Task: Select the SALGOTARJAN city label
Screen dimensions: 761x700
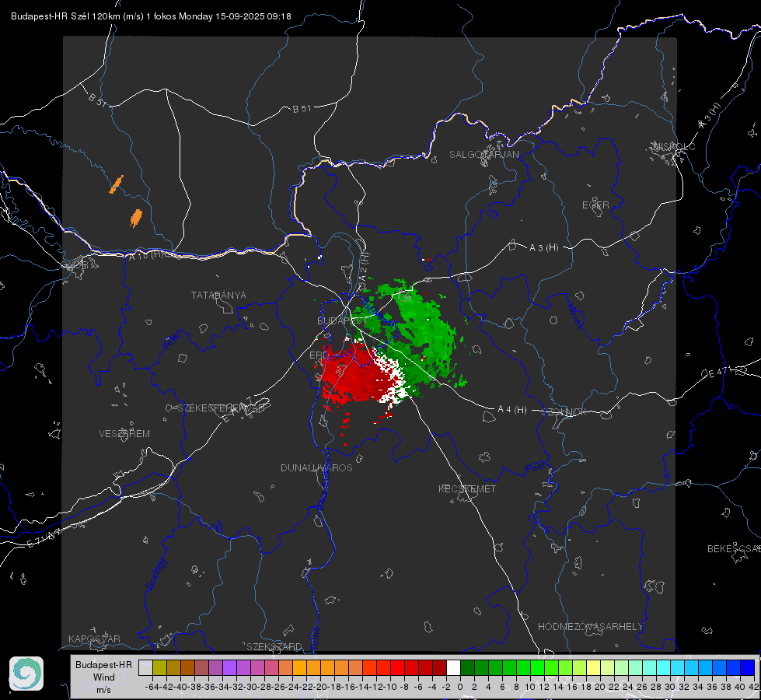Action: [x=483, y=155]
